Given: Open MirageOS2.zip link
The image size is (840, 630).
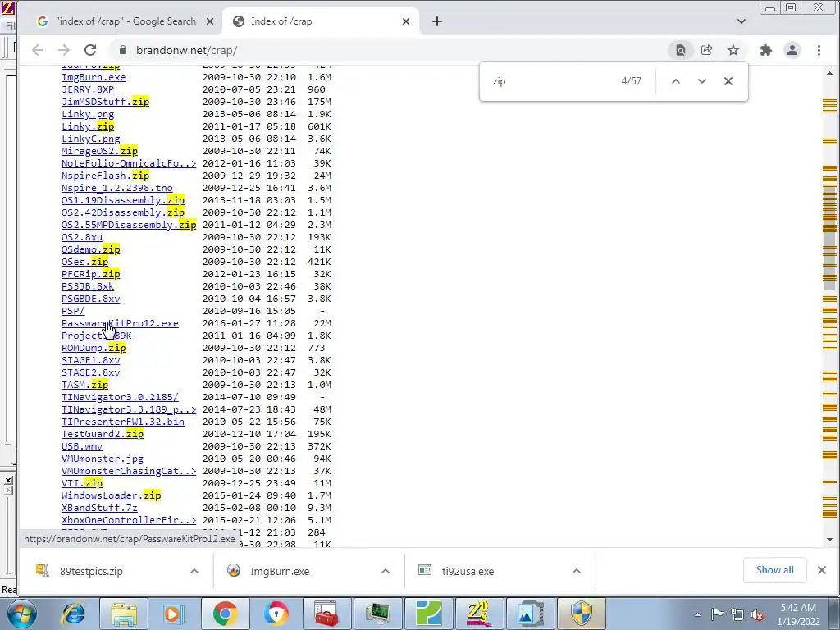Looking at the screenshot, I should click(99, 151).
